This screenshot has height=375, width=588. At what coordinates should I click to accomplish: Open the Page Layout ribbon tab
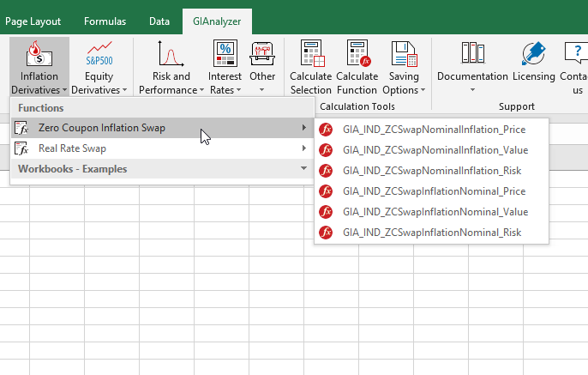[33, 21]
